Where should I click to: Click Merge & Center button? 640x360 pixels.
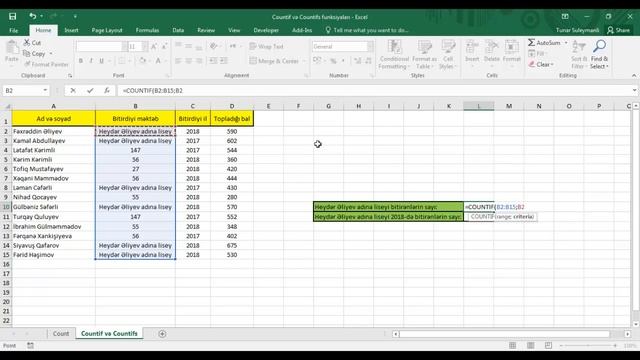(x=274, y=61)
